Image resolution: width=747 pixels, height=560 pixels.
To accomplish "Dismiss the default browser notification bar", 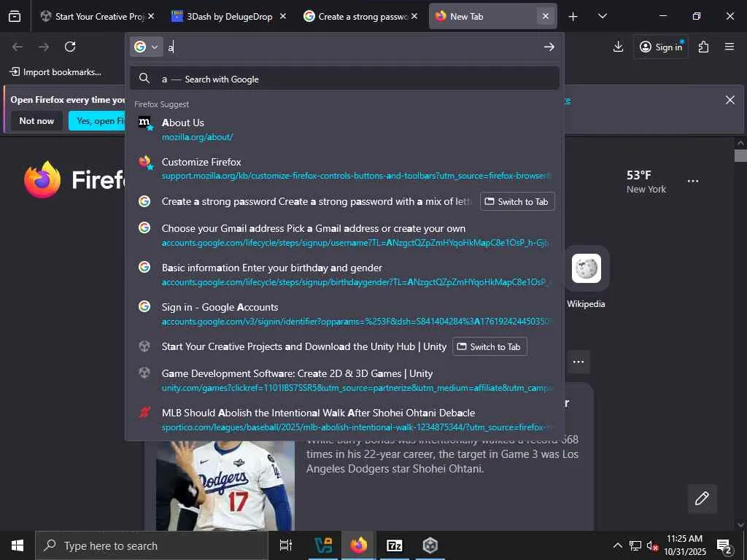I will coord(729,100).
